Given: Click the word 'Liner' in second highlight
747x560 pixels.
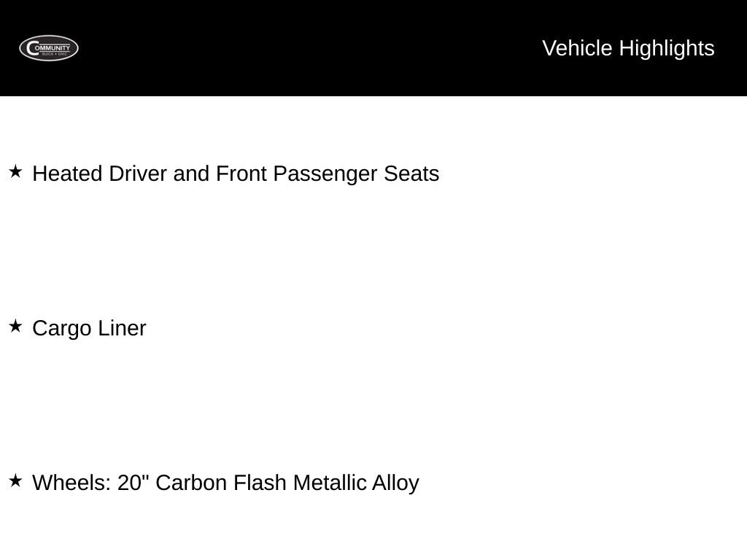Looking at the screenshot, I should [x=122, y=328].
